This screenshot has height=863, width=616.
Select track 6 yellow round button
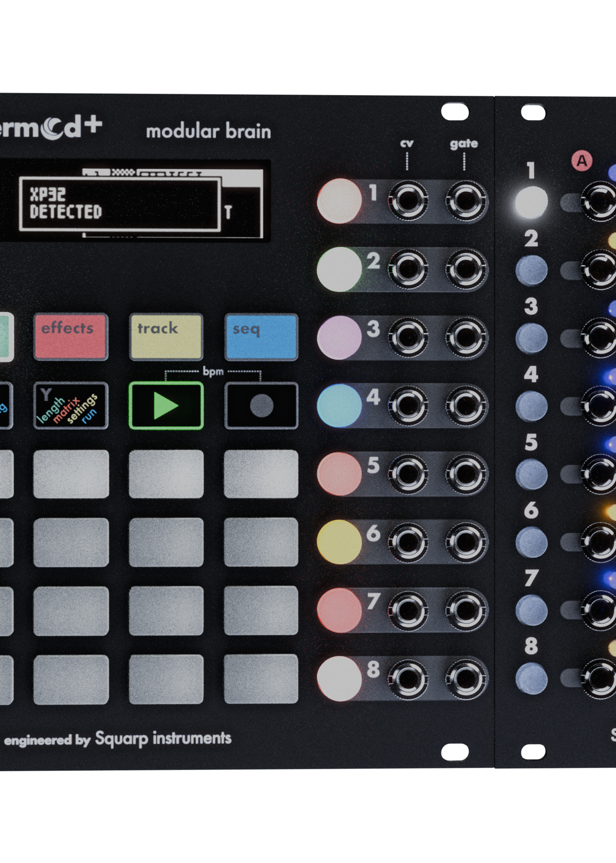[x=339, y=542]
